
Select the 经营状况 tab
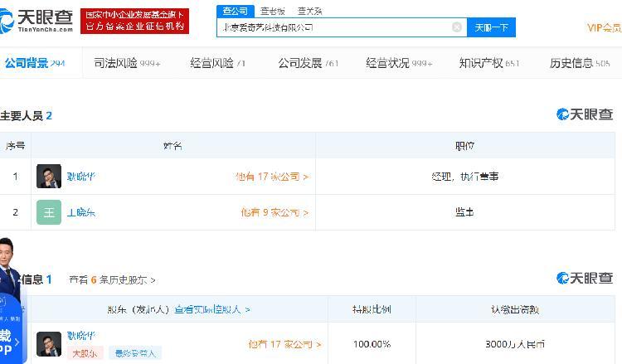click(x=399, y=63)
